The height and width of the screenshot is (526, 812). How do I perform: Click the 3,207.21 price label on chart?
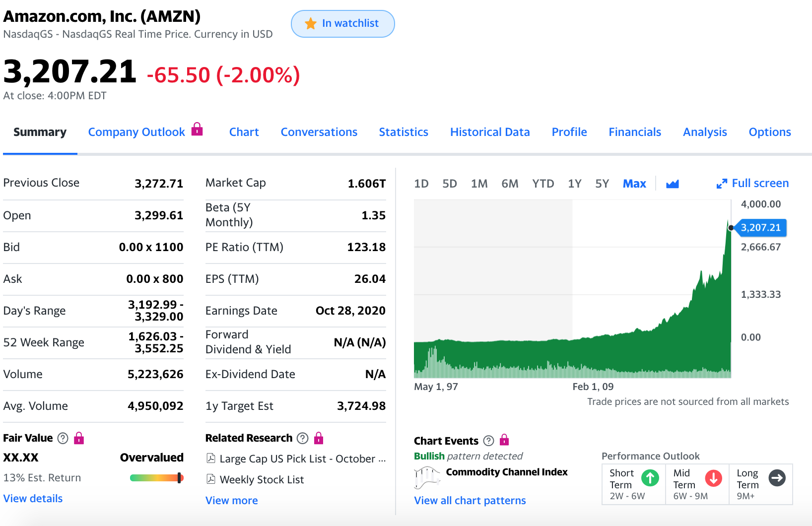click(x=760, y=227)
